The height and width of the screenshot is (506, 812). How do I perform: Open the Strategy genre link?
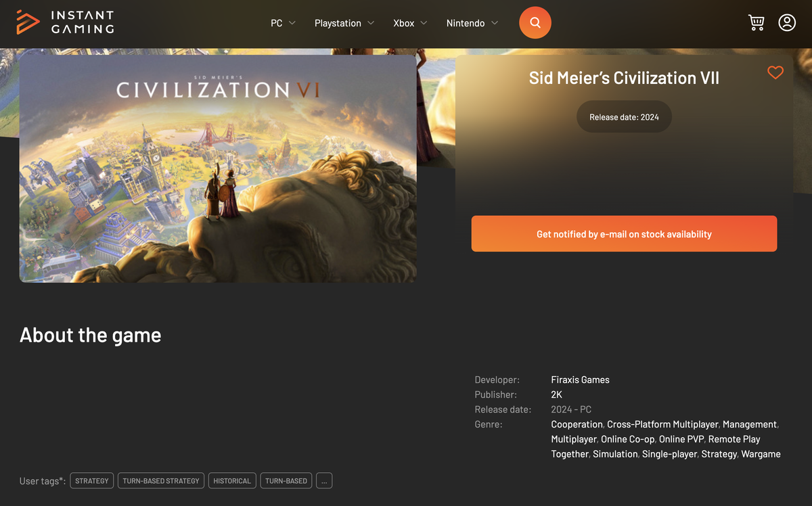click(x=719, y=455)
